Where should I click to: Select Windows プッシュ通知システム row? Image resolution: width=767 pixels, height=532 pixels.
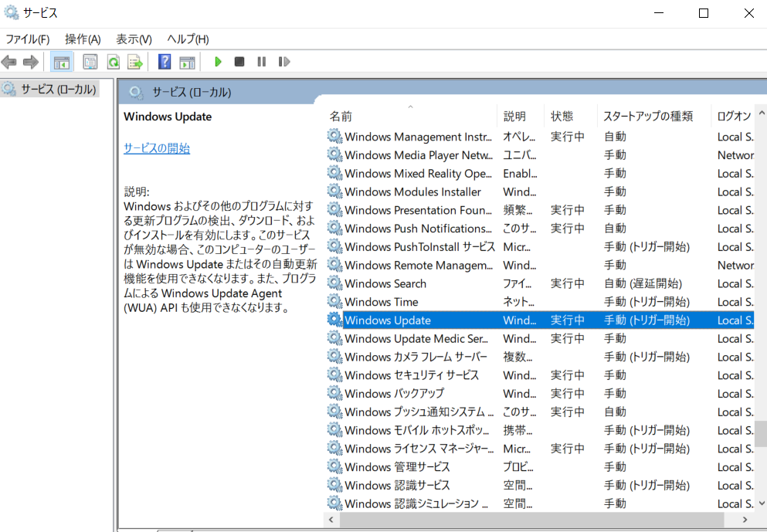(540, 412)
